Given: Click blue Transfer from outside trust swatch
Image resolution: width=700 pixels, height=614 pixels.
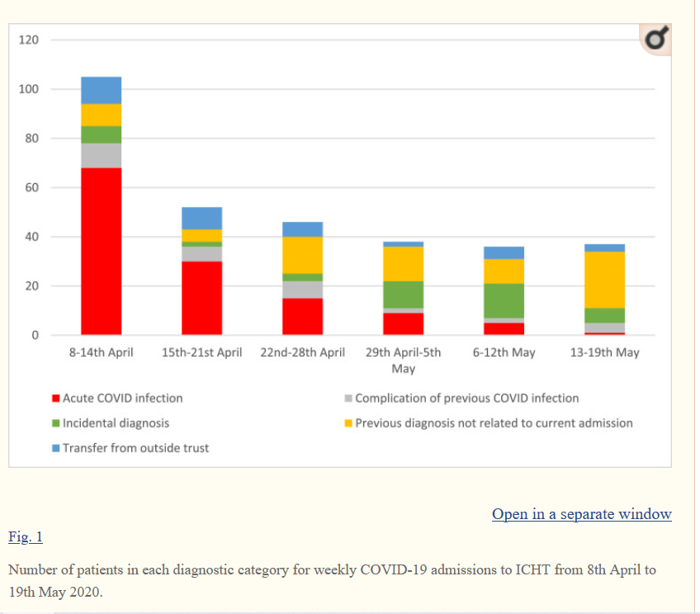Looking at the screenshot, I should (56, 448).
